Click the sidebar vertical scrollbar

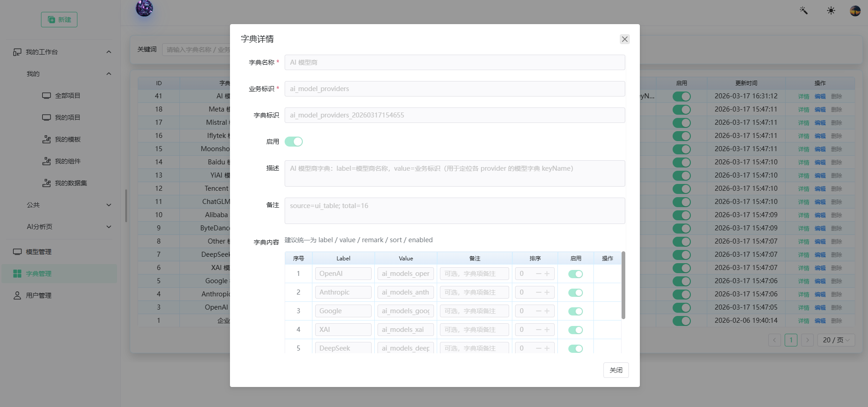point(126,206)
